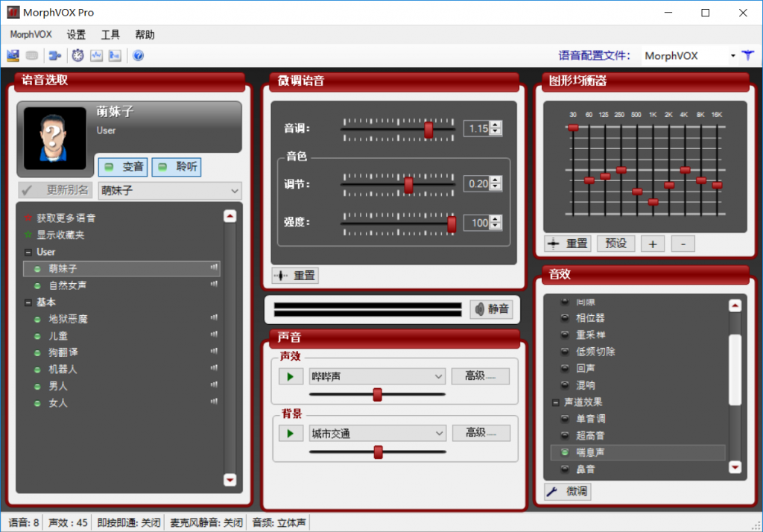Click the 更新别名 button
This screenshot has width=763, height=532.
[55, 190]
